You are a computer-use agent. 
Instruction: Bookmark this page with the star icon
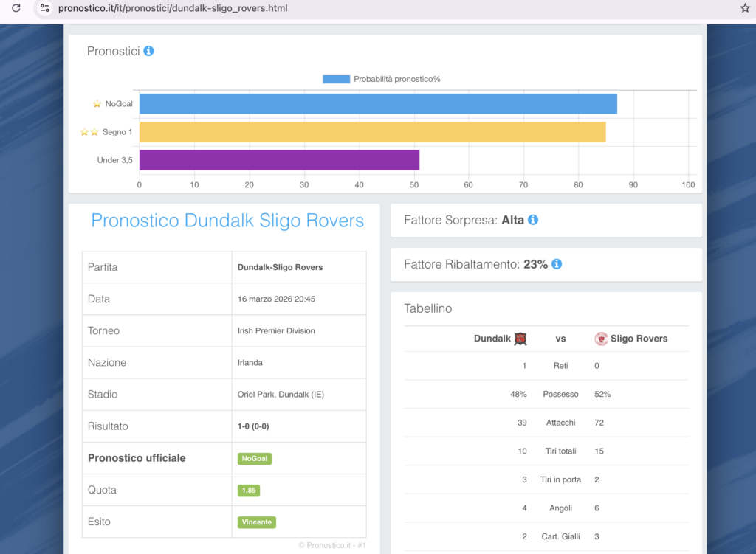tap(744, 8)
